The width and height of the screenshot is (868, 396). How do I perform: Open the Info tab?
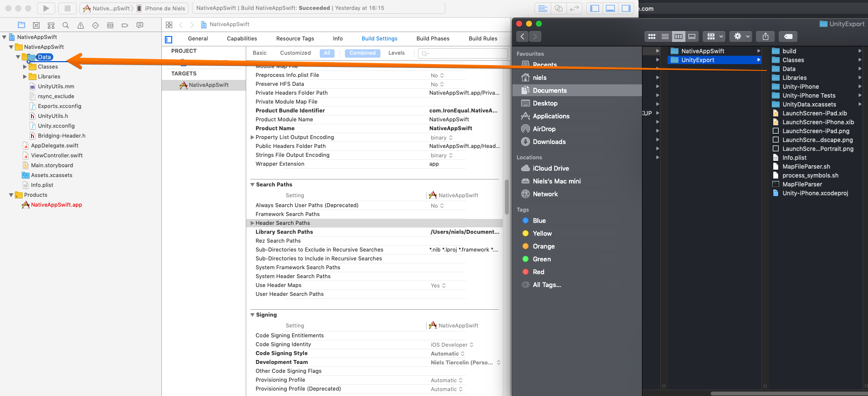coord(338,39)
